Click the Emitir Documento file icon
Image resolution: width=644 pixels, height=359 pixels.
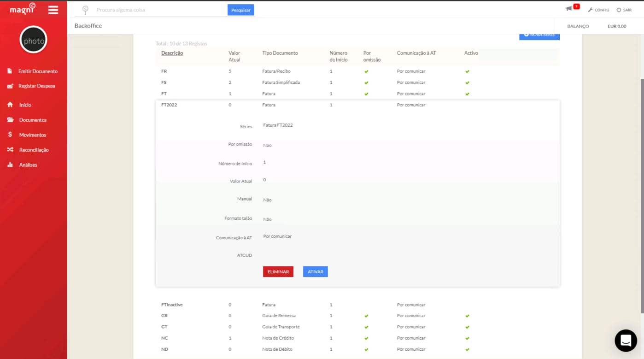pos(10,71)
